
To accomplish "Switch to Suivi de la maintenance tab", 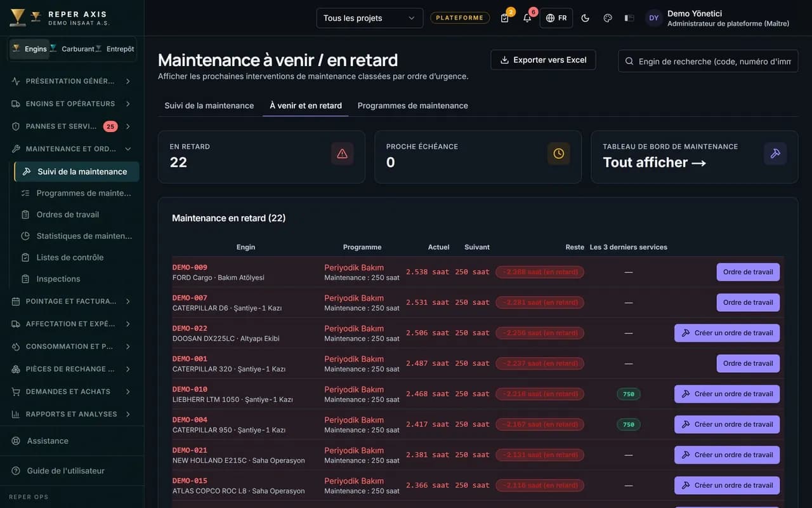I will [x=209, y=105].
